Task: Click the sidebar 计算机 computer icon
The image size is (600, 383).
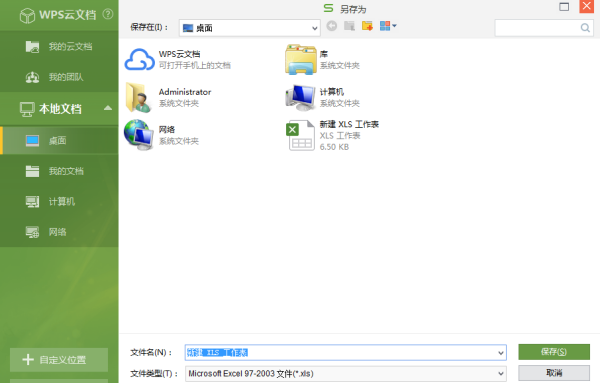Action: (32, 202)
